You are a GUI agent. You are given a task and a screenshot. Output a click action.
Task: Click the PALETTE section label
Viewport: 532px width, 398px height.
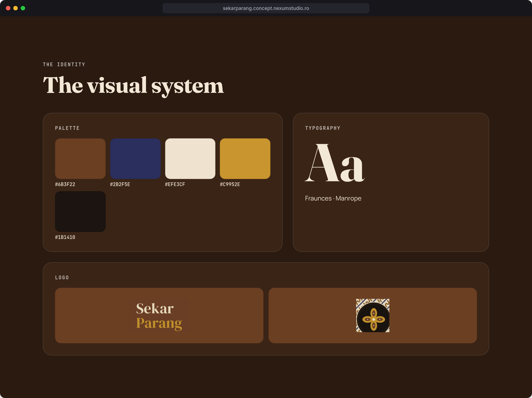tap(67, 128)
